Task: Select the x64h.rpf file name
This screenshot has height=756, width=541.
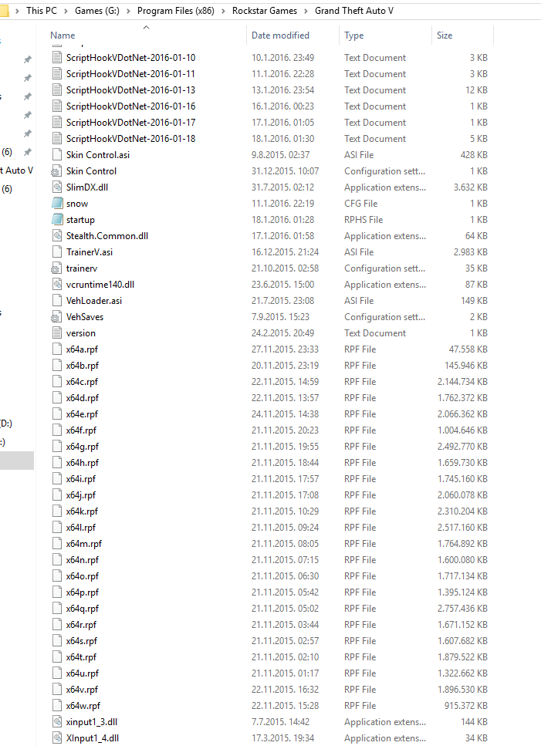Action: pyautogui.click(x=83, y=463)
